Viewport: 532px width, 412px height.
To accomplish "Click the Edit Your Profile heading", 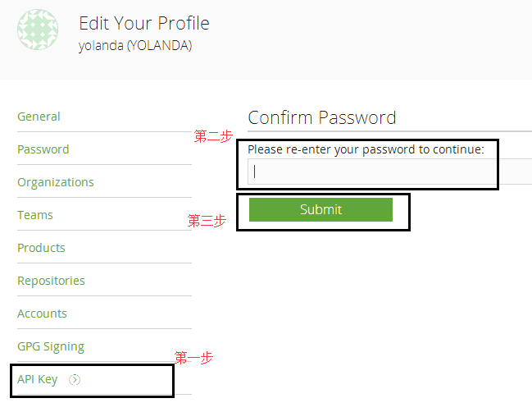I will click(x=144, y=23).
